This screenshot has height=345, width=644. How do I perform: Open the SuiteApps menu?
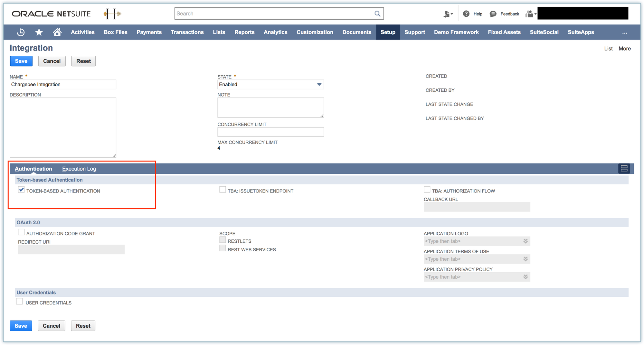[x=581, y=32]
